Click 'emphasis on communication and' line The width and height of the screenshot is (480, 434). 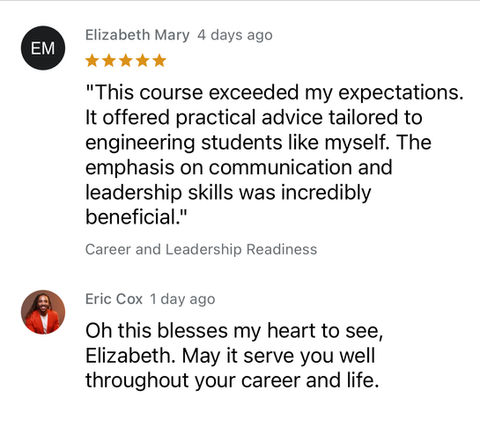(x=239, y=167)
